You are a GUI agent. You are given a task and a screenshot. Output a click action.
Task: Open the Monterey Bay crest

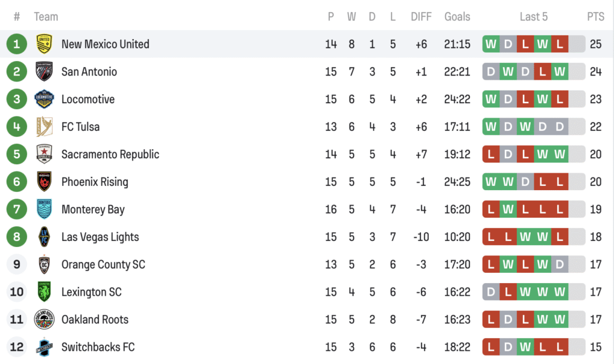pos(44,209)
